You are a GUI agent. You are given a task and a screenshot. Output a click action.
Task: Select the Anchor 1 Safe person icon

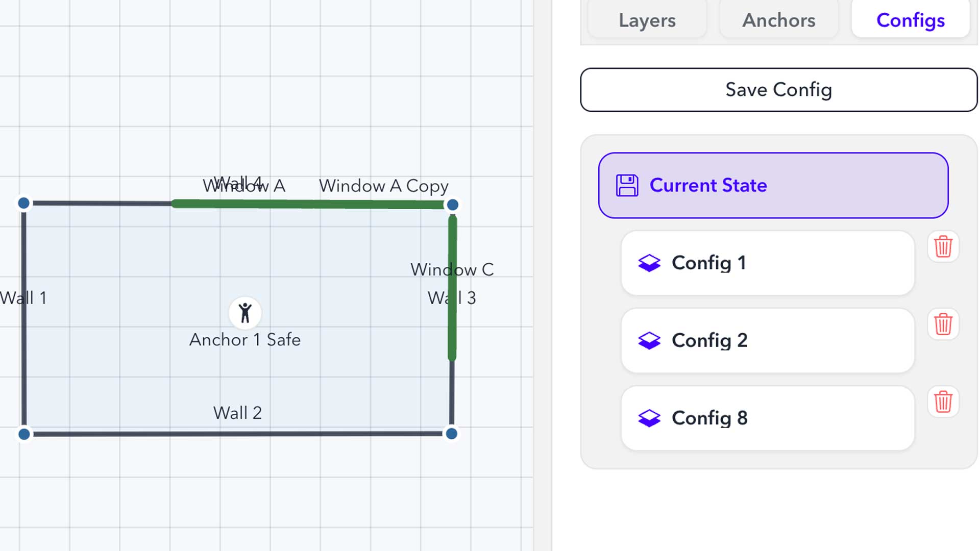pyautogui.click(x=245, y=313)
